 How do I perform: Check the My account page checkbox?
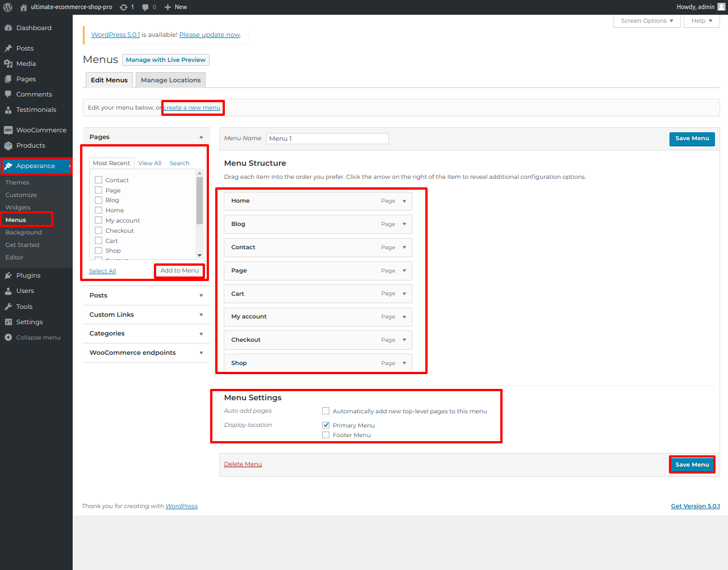pos(98,220)
